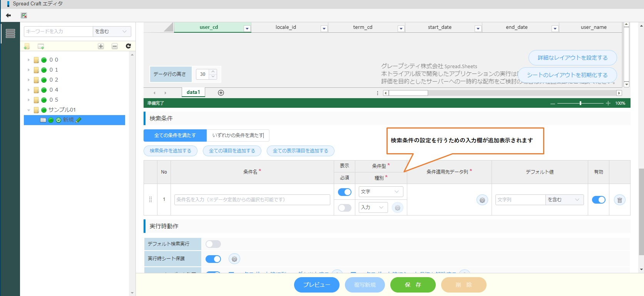The width and height of the screenshot is (644, 296).
Task: Click the プレビュー button
Action: (x=316, y=285)
